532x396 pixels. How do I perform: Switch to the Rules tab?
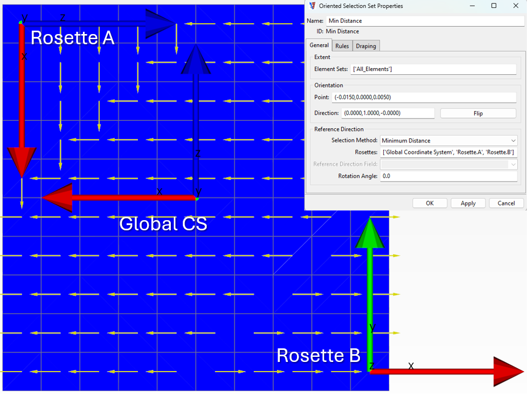(342, 45)
